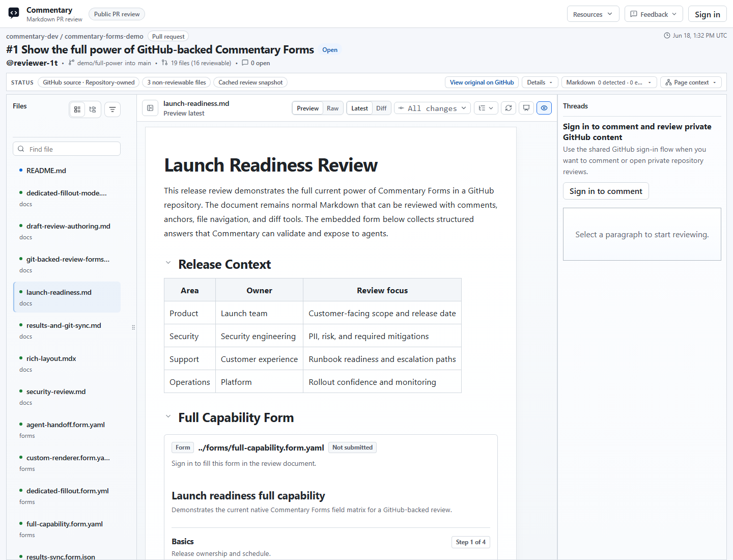Viewport: 733px width, 560px height.
Task: Open full-capability.form.yaml in file list
Action: pyautogui.click(x=67, y=529)
